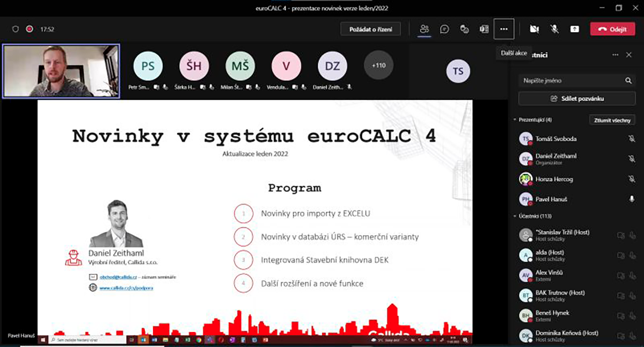The width and height of the screenshot is (644, 347).
Task: Click the search magnifier in participant search
Action: (x=628, y=81)
